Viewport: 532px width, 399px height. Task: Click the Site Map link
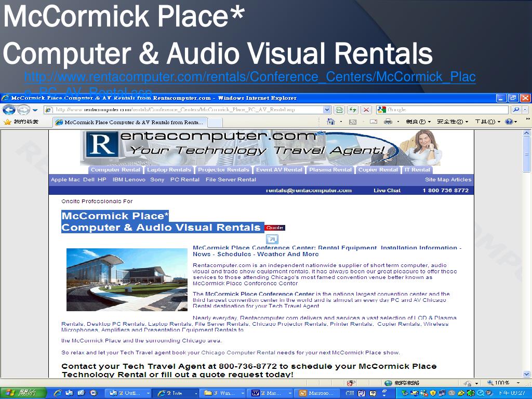tap(437, 179)
